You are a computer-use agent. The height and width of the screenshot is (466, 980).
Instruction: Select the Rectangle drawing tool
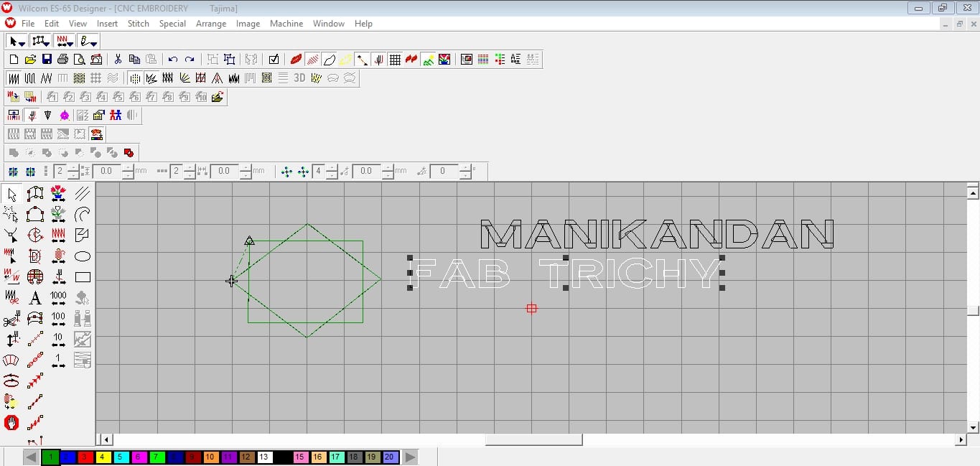click(83, 277)
